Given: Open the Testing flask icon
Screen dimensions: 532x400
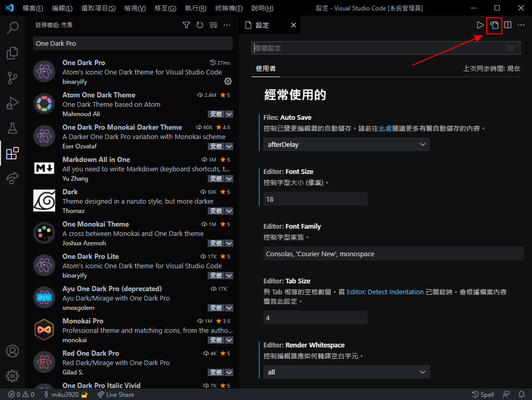Looking at the screenshot, I should click(x=12, y=128).
